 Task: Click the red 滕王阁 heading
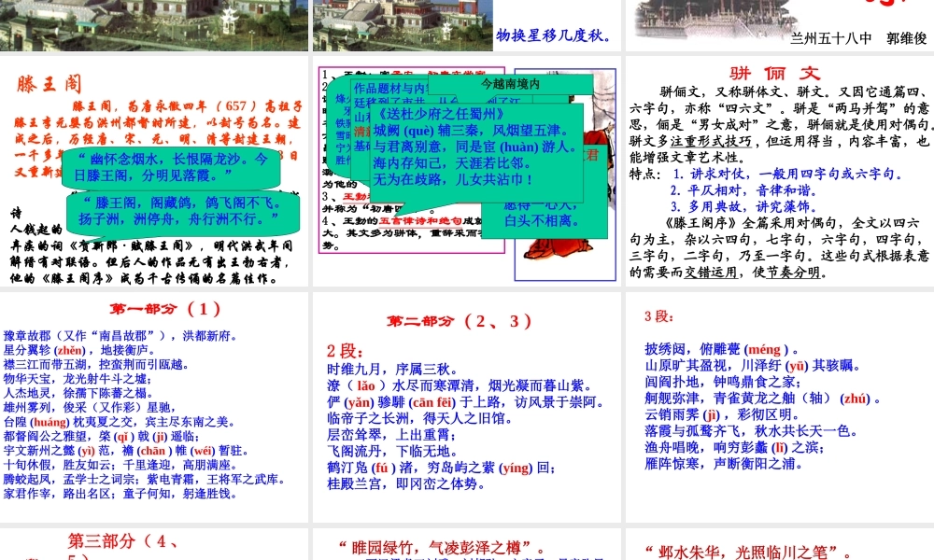pos(49,84)
